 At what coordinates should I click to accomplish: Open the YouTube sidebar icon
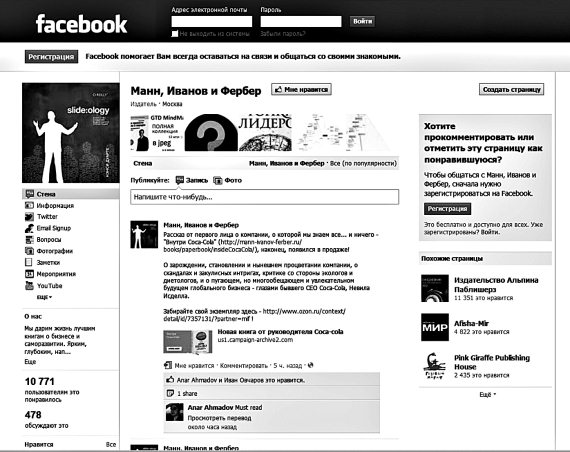(x=29, y=285)
